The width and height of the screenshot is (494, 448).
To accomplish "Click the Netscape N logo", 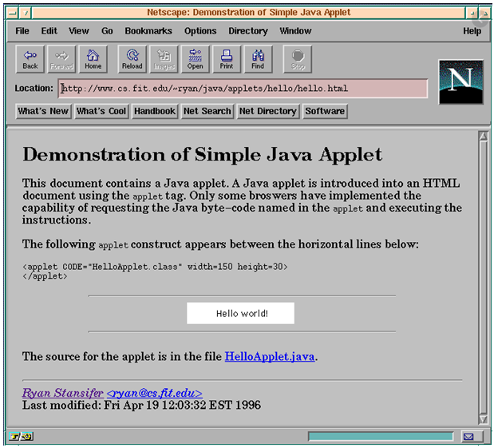I will 461,82.
